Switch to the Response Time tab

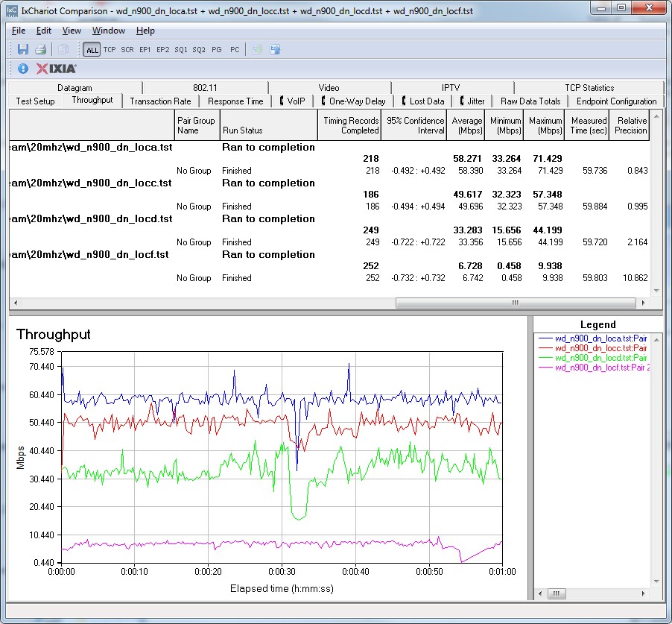(235, 101)
